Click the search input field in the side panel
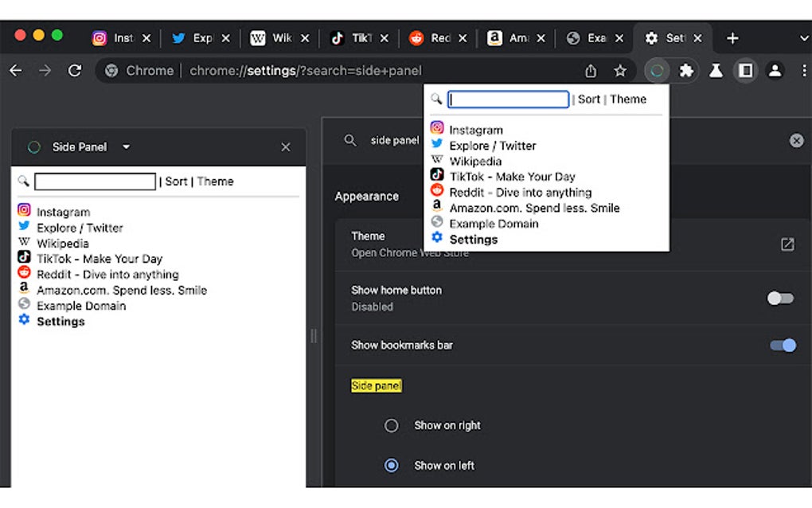Viewport: 812px width, 508px height. [x=95, y=181]
